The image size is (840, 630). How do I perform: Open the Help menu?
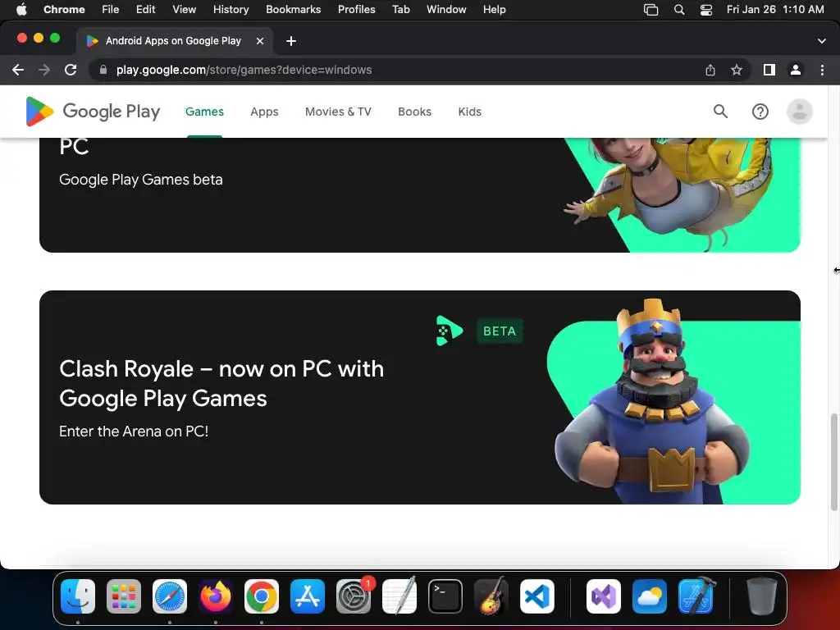click(494, 9)
